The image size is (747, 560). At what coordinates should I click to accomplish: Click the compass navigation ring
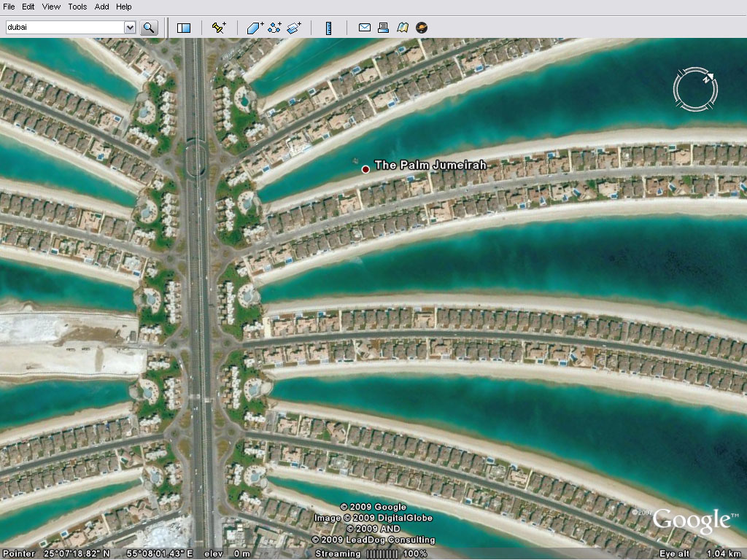695,89
